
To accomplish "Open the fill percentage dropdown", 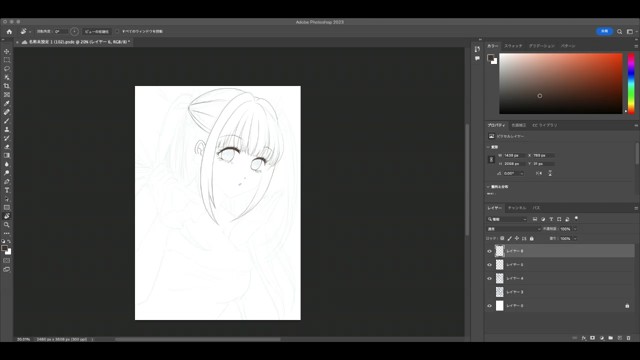I will 575,238.
